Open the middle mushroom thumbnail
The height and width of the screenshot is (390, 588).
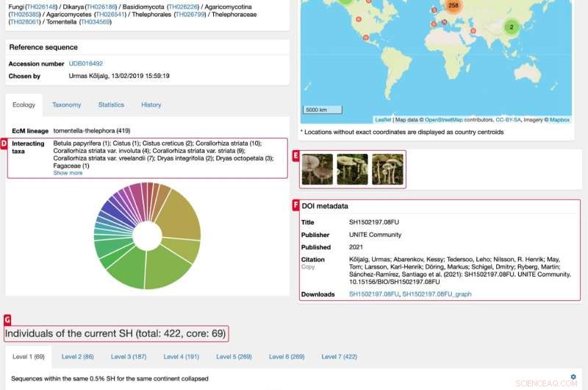[x=352, y=169]
